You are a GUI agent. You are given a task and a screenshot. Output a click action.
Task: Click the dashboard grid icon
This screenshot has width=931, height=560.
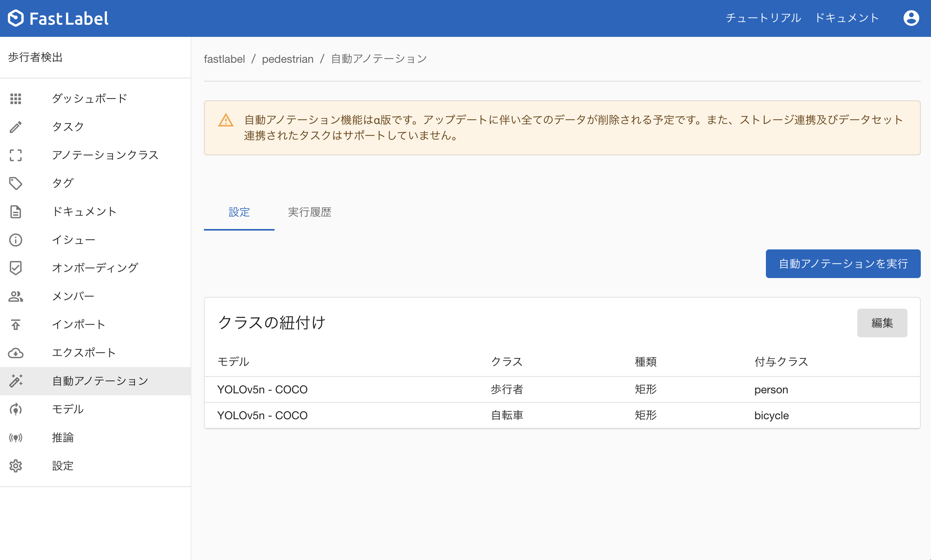[x=16, y=98]
